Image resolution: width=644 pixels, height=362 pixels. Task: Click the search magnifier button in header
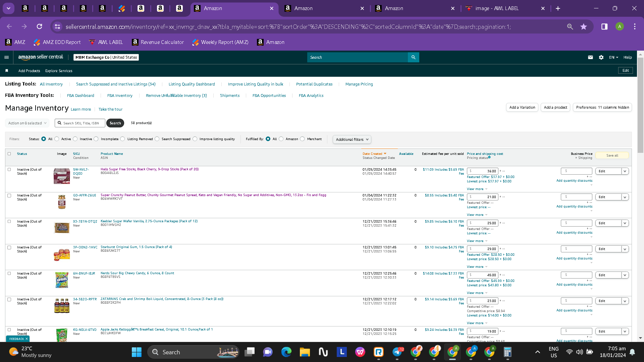(413, 57)
